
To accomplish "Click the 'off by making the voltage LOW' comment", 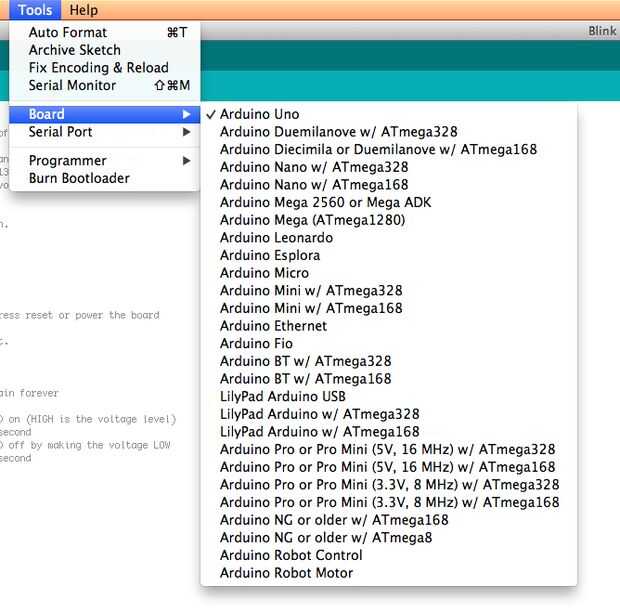I will coord(89,445).
